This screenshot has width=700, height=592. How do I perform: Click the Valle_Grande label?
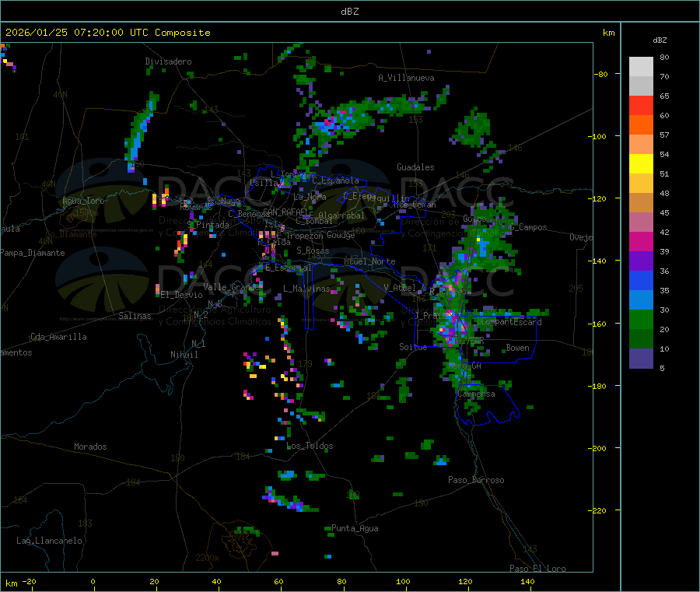231,287
